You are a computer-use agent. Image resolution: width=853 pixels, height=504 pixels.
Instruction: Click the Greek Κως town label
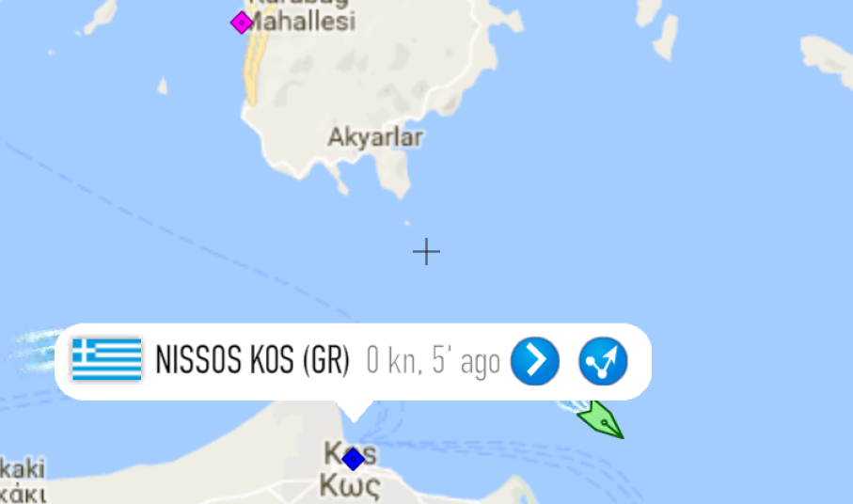[x=350, y=485]
